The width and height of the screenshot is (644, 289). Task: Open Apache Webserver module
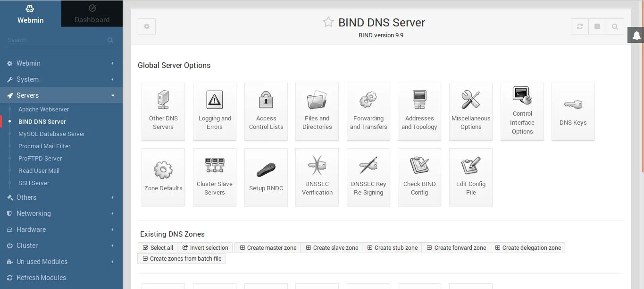click(43, 109)
